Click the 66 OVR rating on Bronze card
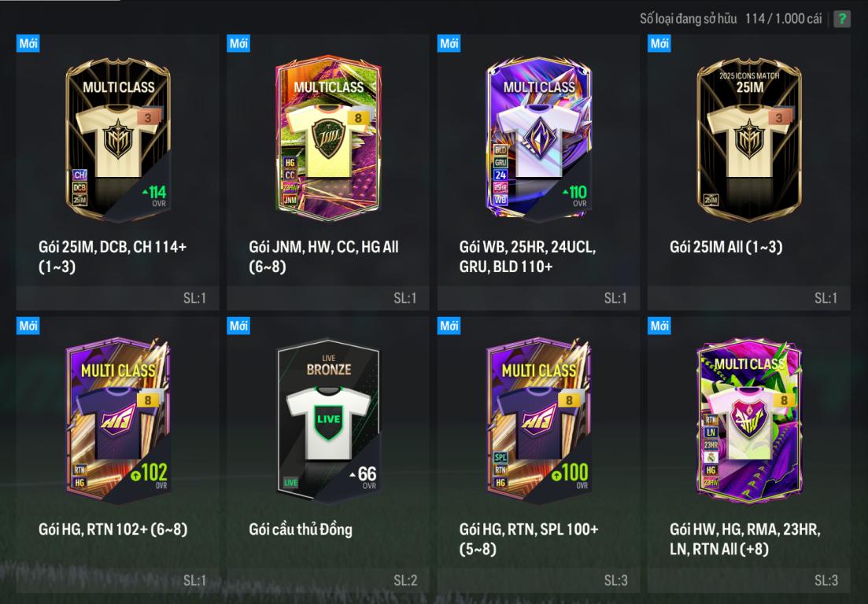The height and width of the screenshot is (604, 868). 364,477
